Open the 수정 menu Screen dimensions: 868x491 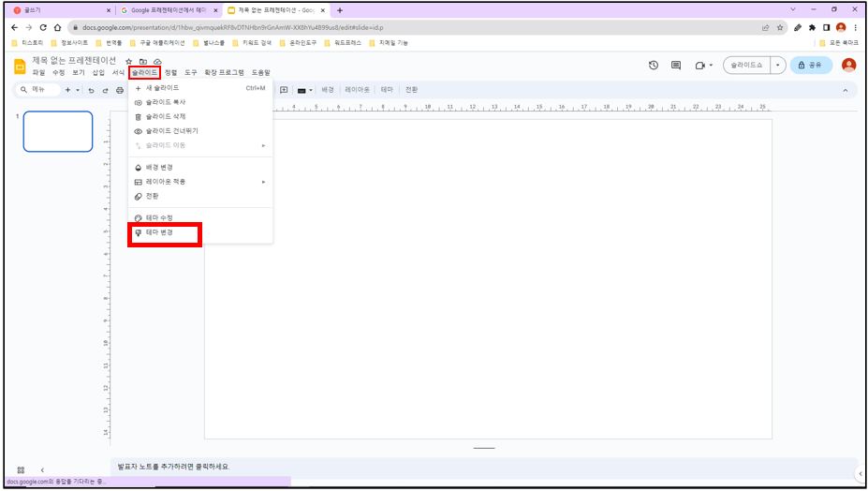[59, 72]
